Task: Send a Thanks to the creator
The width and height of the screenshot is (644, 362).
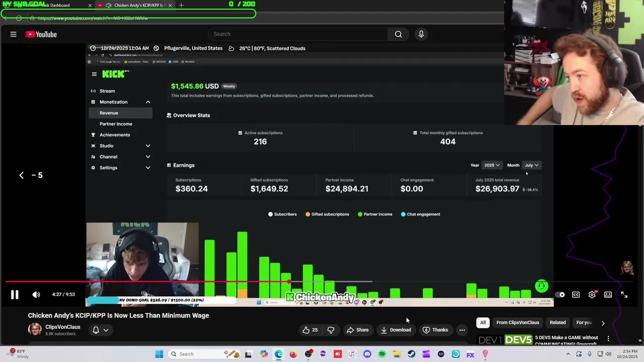Action: point(435,330)
